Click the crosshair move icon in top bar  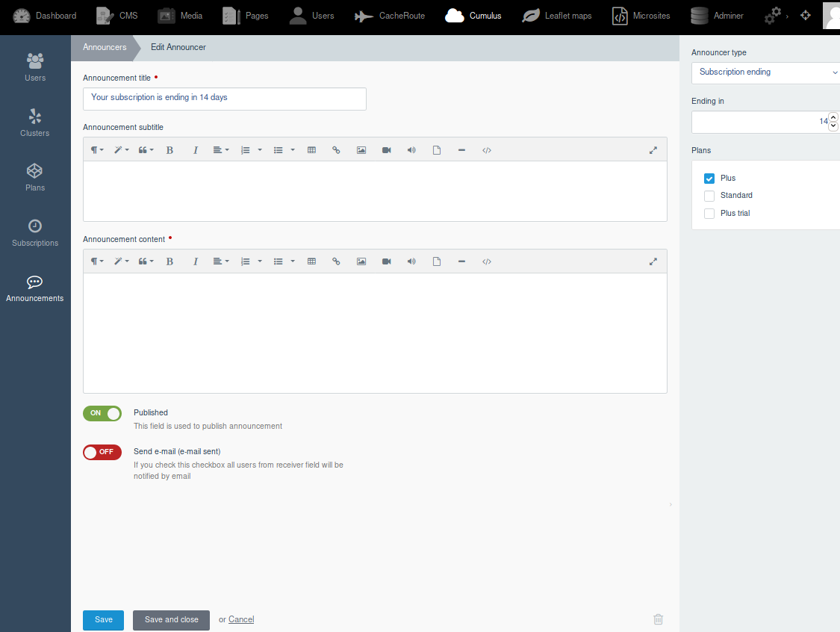(805, 16)
